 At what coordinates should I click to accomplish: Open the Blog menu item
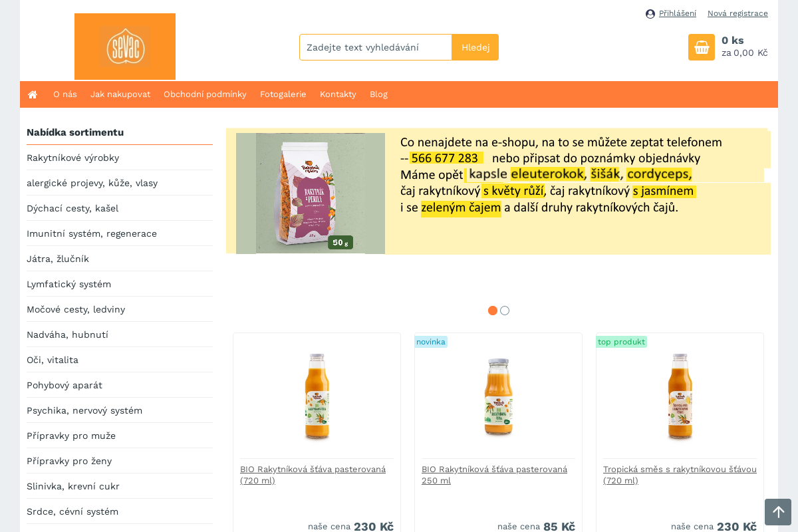click(x=378, y=94)
